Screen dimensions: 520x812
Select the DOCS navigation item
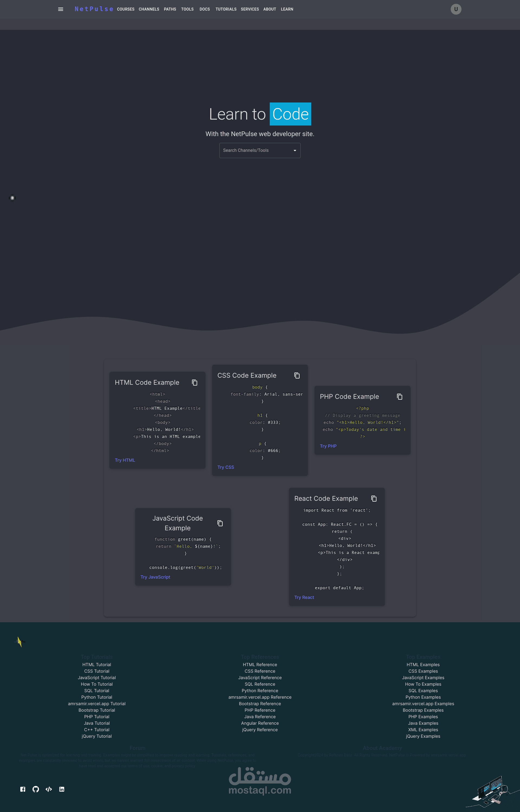point(205,9)
